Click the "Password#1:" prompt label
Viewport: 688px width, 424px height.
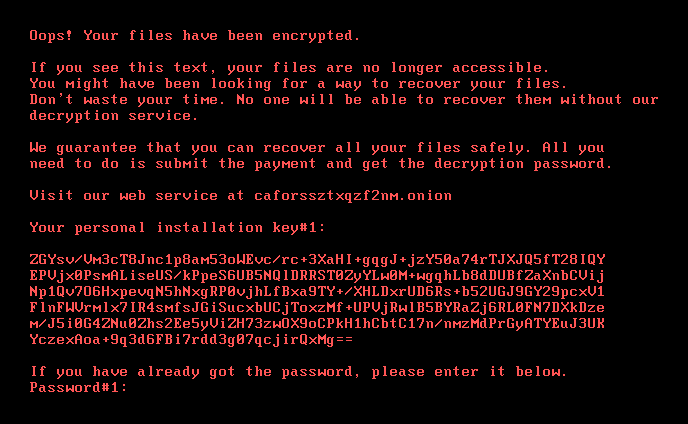pos(79,388)
